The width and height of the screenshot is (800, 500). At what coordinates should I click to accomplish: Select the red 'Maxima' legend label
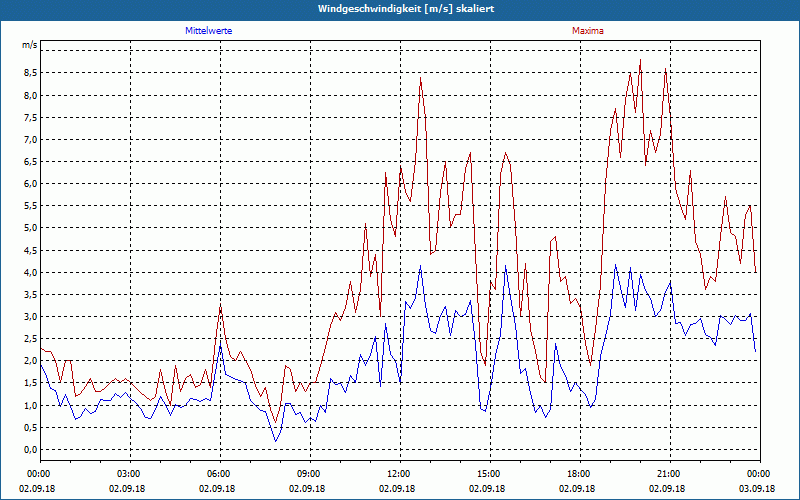588,31
